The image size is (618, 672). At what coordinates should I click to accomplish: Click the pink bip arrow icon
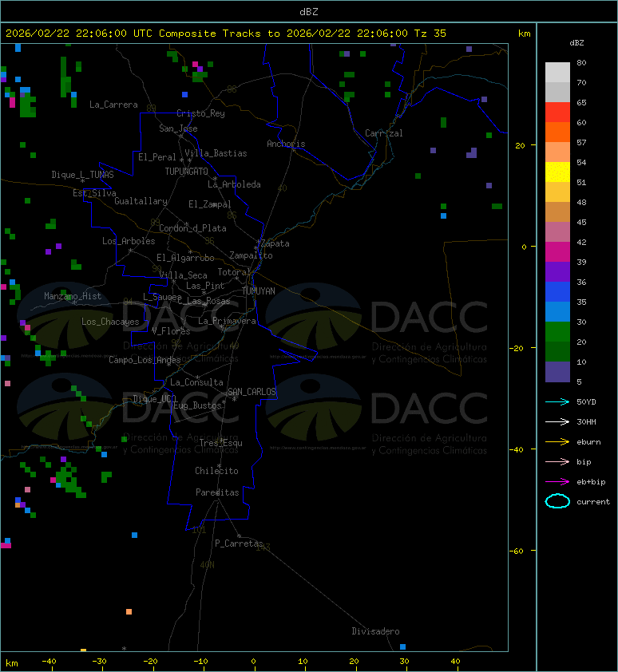557,461
